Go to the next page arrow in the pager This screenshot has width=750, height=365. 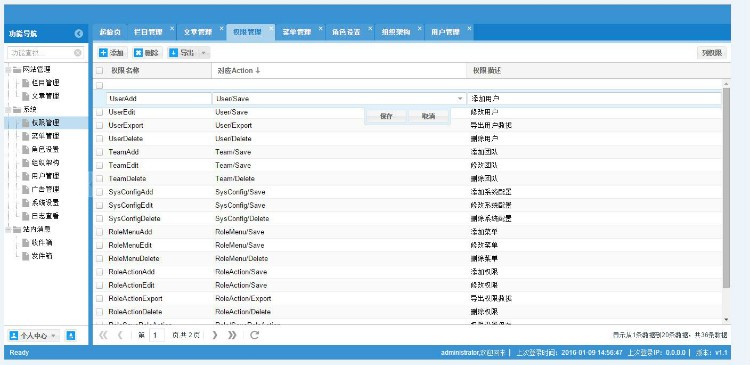pyautogui.click(x=215, y=335)
